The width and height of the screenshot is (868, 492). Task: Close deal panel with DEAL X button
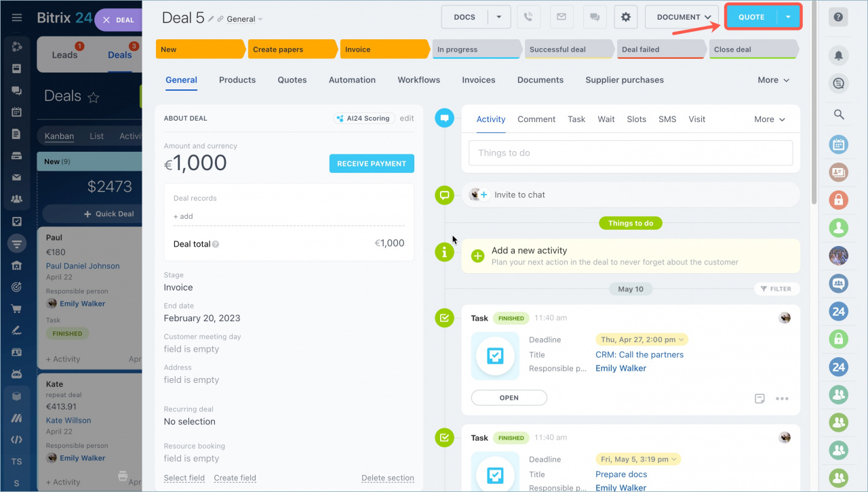coord(119,20)
